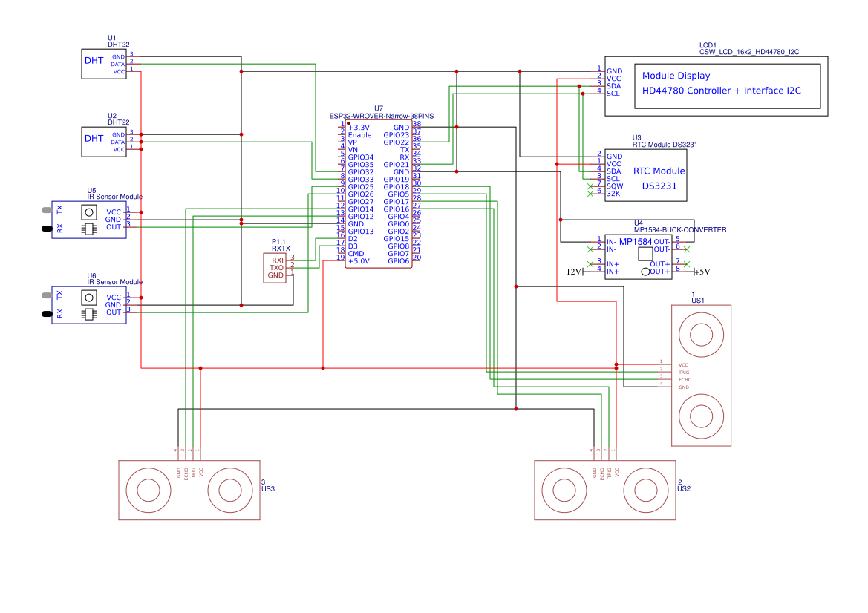
Task: Click the 32K pin label on RTC
Action: pyautogui.click(x=613, y=194)
